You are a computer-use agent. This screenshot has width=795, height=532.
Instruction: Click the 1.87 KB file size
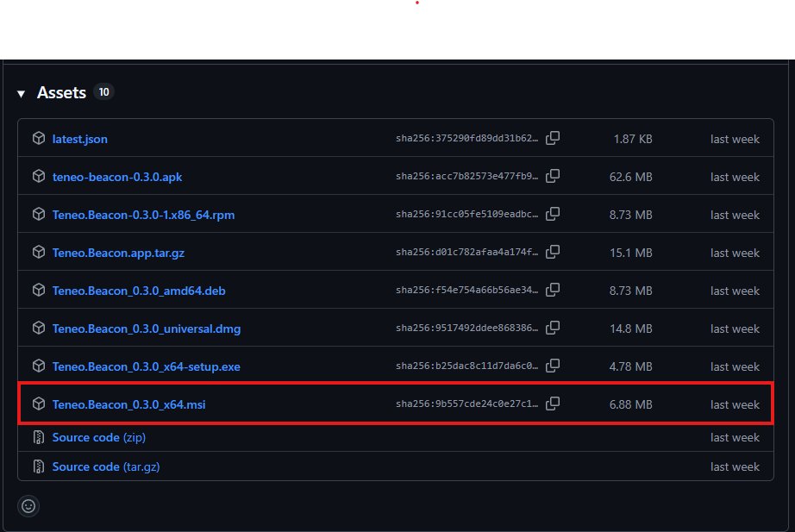pos(633,139)
